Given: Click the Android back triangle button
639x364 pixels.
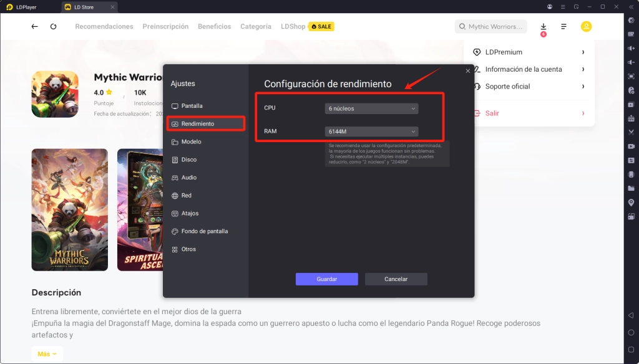Looking at the screenshot, I should [632, 315].
